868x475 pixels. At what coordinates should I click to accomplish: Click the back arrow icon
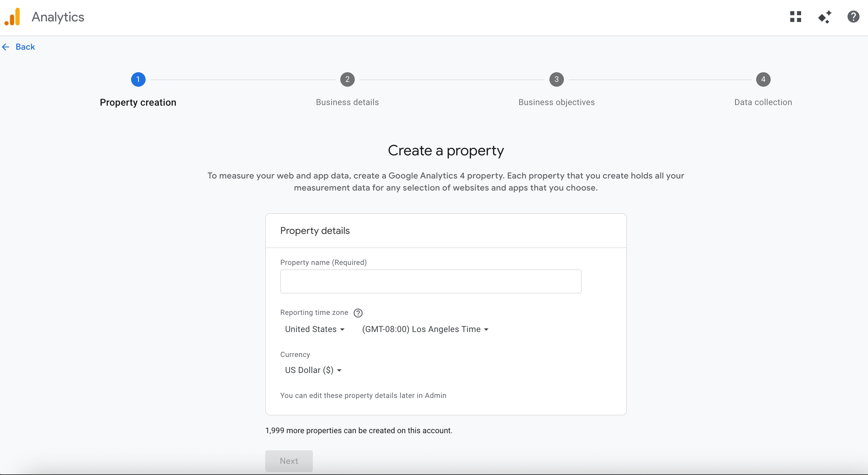tap(6, 47)
